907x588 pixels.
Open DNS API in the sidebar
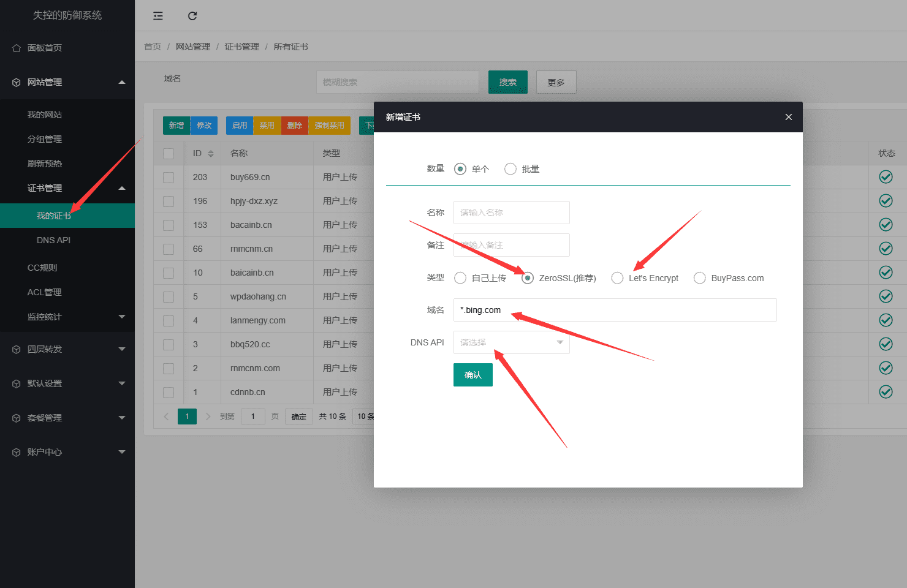click(53, 240)
